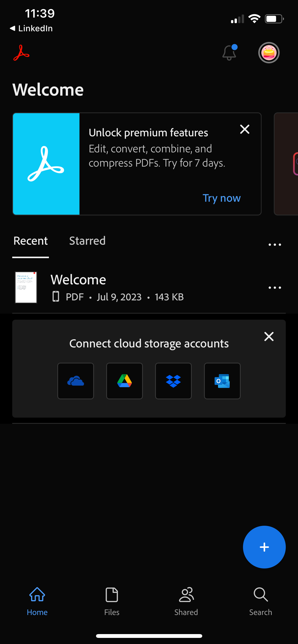Open the Welcome file from recent list
The height and width of the screenshot is (644, 298).
(149, 288)
